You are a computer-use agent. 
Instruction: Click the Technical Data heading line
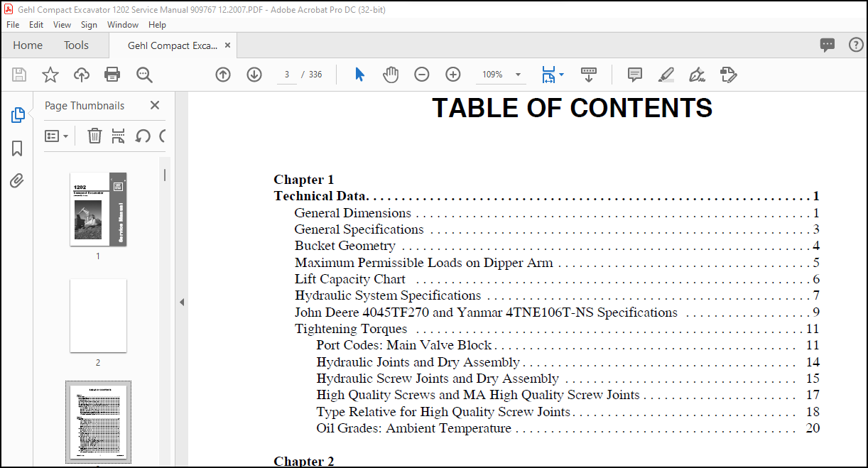[547, 197]
